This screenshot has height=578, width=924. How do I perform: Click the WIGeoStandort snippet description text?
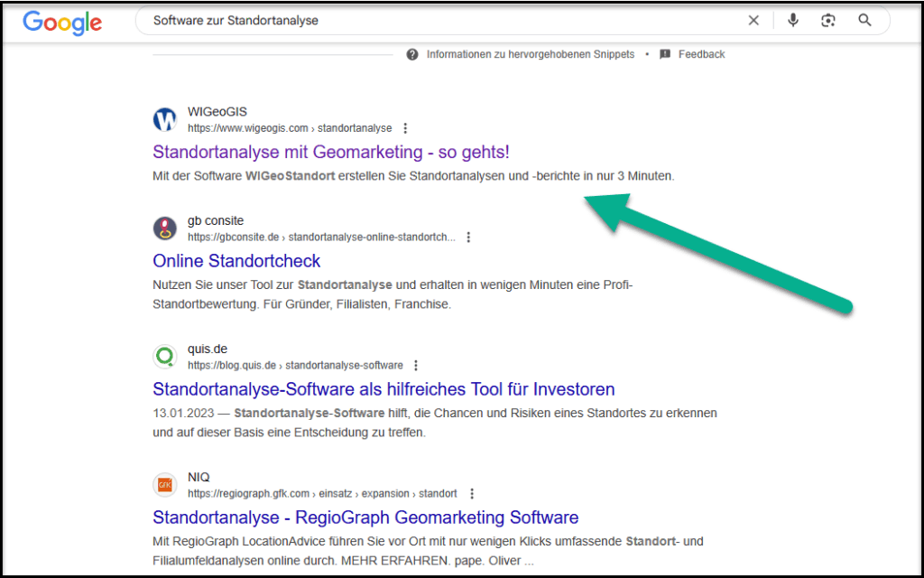(413, 176)
